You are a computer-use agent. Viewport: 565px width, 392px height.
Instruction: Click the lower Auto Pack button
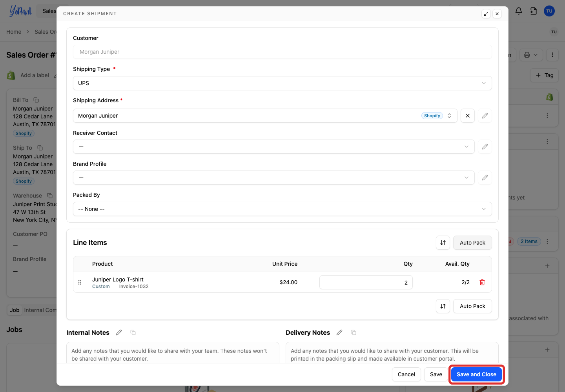(472, 306)
